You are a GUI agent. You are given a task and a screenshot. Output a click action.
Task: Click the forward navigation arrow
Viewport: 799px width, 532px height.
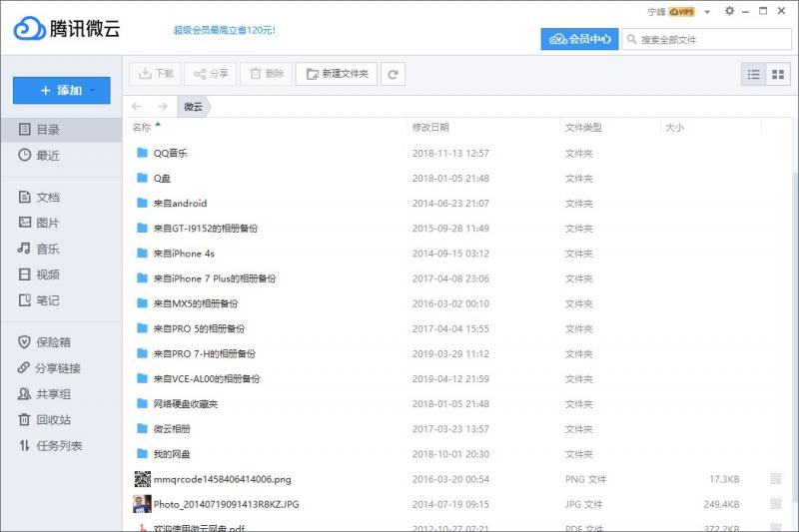[163, 107]
